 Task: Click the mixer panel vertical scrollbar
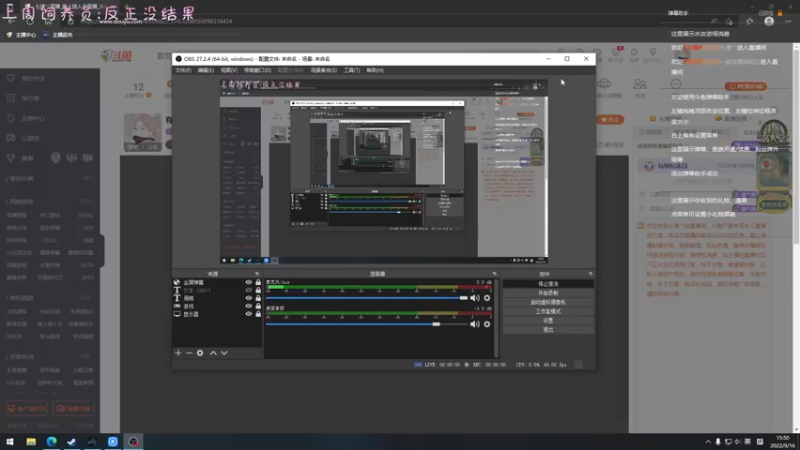[x=496, y=317]
